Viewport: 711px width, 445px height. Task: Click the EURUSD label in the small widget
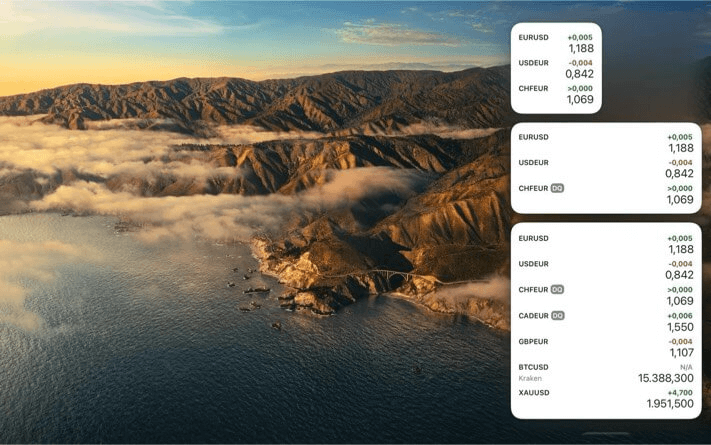tap(533, 38)
